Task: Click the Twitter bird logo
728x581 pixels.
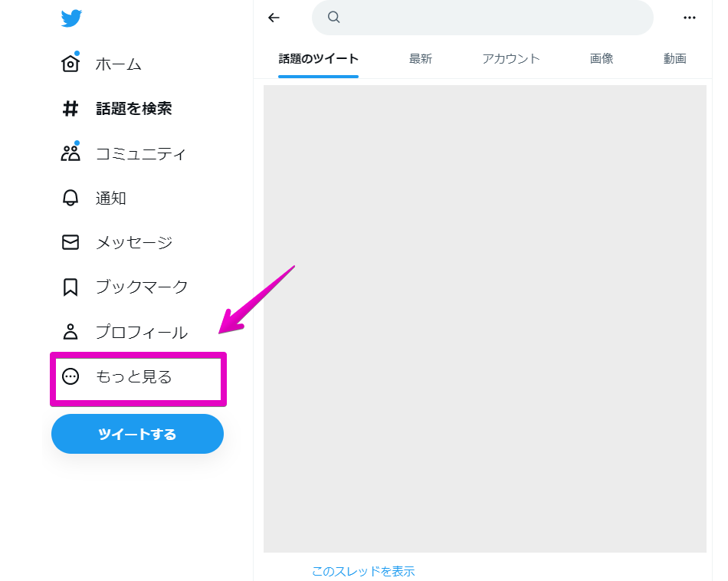Action: (x=71, y=18)
